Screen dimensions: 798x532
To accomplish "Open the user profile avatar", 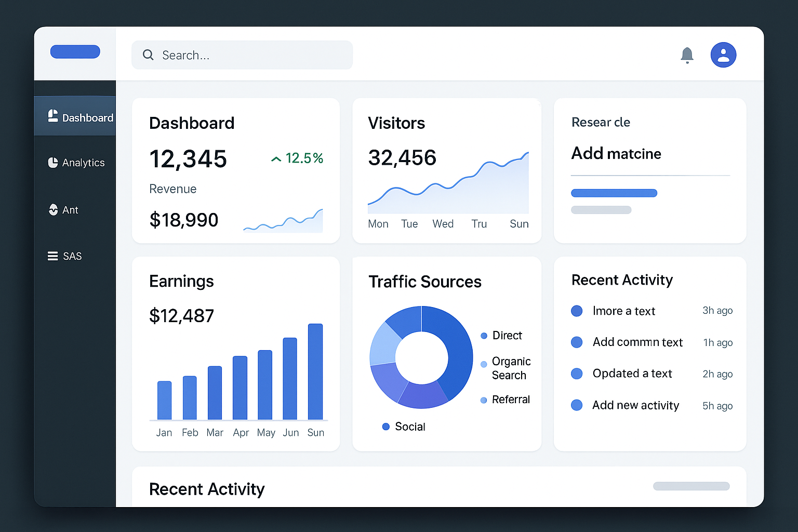I will (723, 55).
